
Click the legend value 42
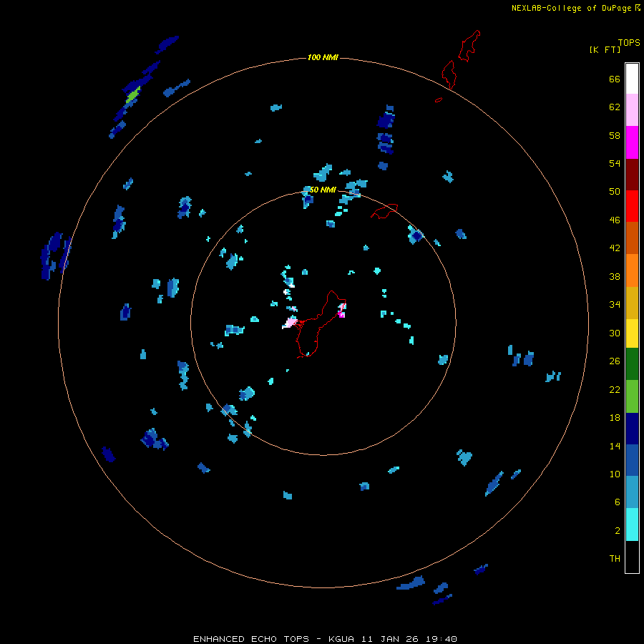click(x=615, y=248)
